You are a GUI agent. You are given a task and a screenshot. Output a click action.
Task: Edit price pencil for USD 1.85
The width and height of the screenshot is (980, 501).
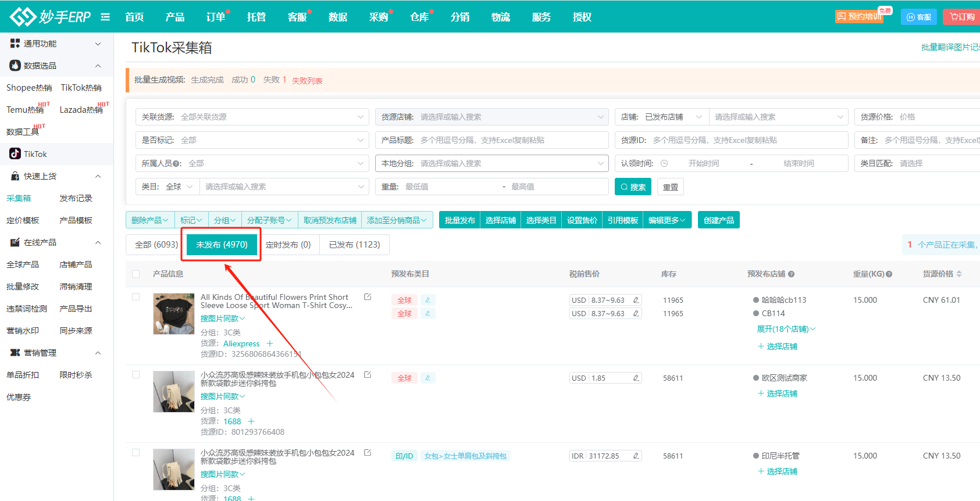pyautogui.click(x=636, y=378)
